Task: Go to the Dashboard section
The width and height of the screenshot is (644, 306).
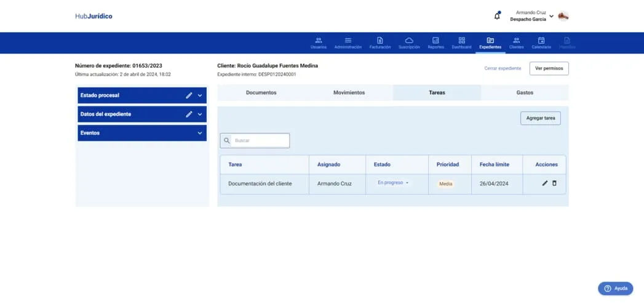Action: click(462, 43)
